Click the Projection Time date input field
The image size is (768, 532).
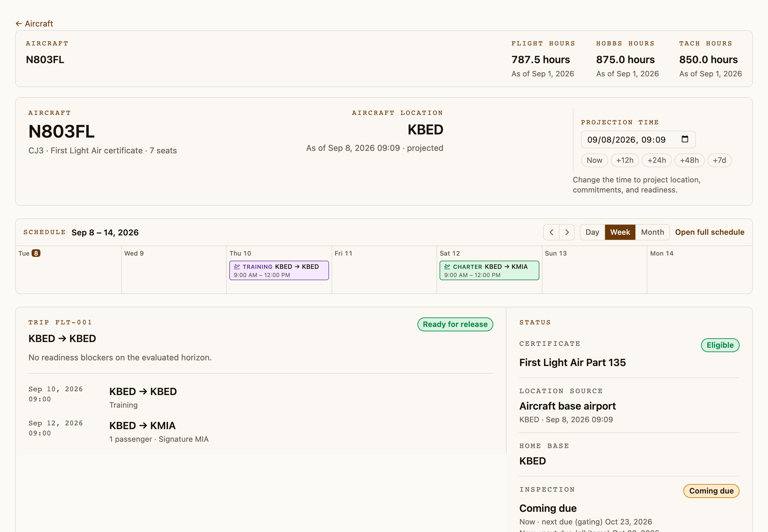[x=638, y=140]
